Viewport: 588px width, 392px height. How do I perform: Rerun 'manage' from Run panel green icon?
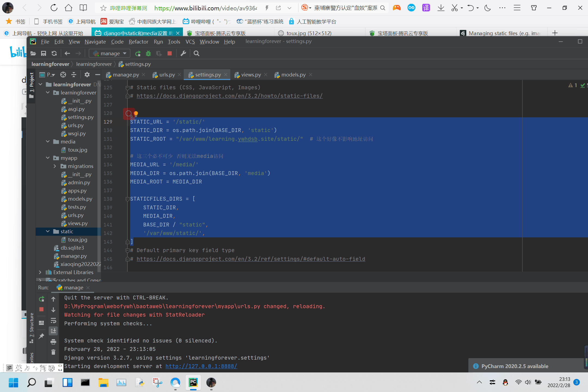click(x=41, y=299)
